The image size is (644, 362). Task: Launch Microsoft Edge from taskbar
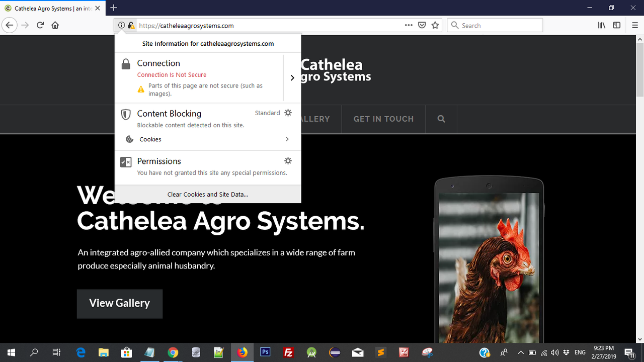click(x=80, y=352)
